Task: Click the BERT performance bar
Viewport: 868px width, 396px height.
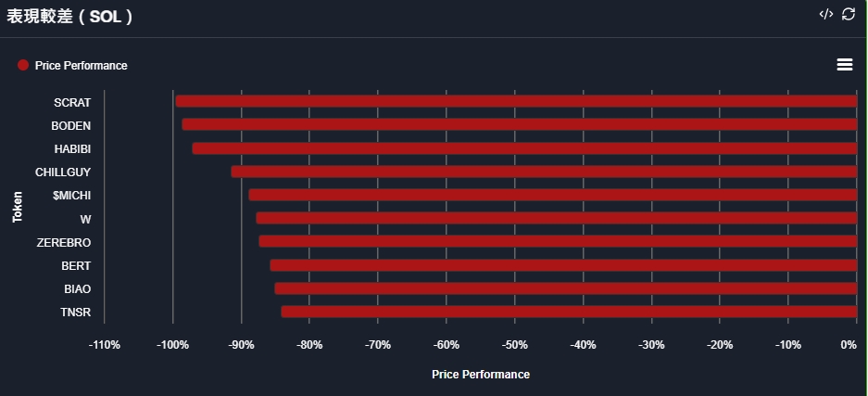Action: (563, 265)
